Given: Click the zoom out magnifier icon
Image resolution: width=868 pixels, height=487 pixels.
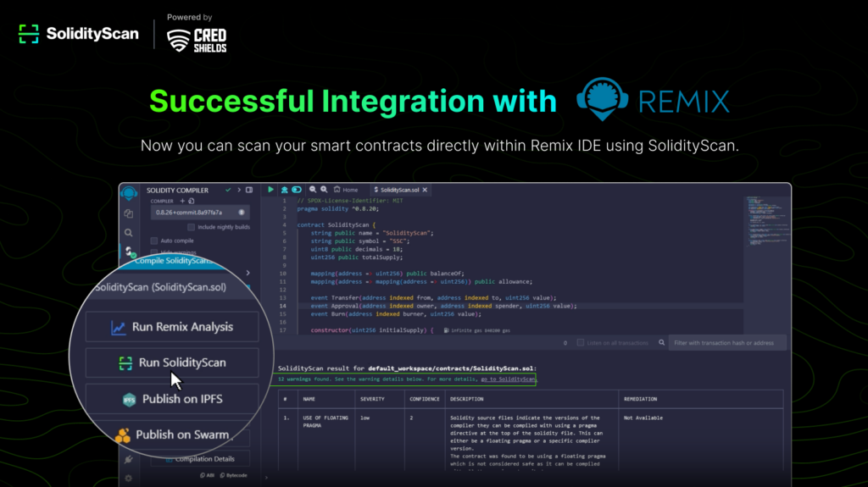Looking at the screenshot, I should (313, 190).
